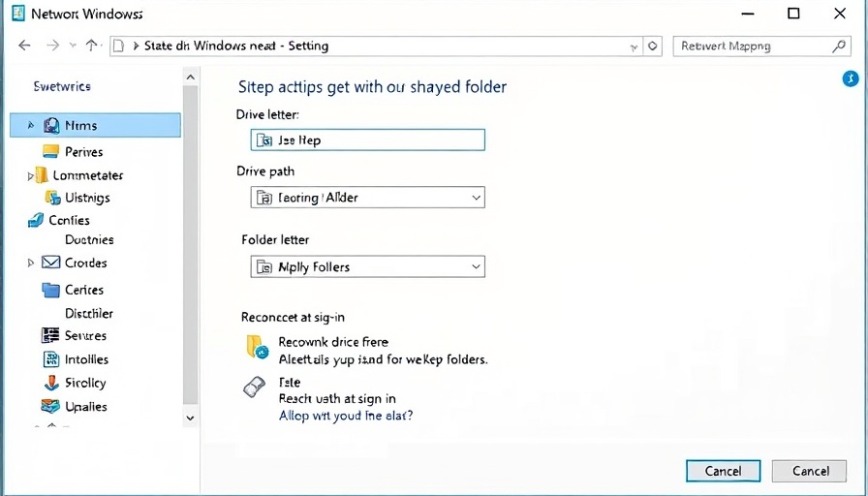Expand the Lommetater tree node arrow
The image size is (868, 496).
31,175
